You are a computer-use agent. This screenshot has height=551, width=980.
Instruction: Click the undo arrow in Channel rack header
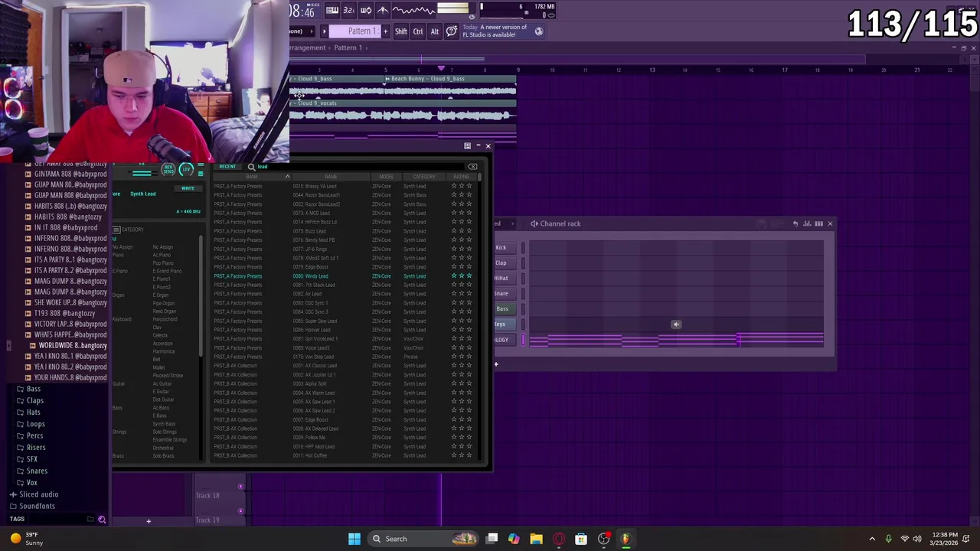(x=795, y=223)
